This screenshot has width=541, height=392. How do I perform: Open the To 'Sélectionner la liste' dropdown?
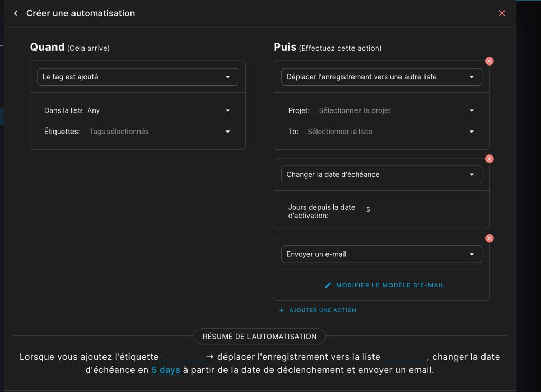(x=391, y=132)
